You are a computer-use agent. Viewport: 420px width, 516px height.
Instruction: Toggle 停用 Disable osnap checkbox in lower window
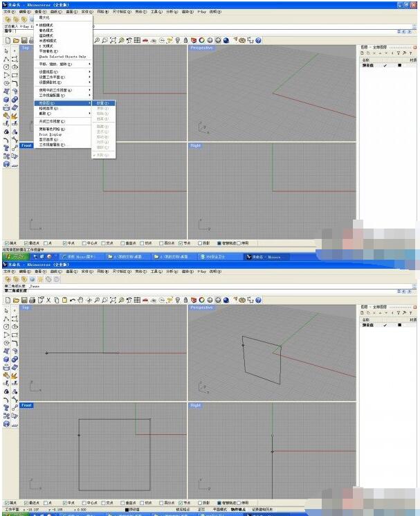click(x=243, y=503)
